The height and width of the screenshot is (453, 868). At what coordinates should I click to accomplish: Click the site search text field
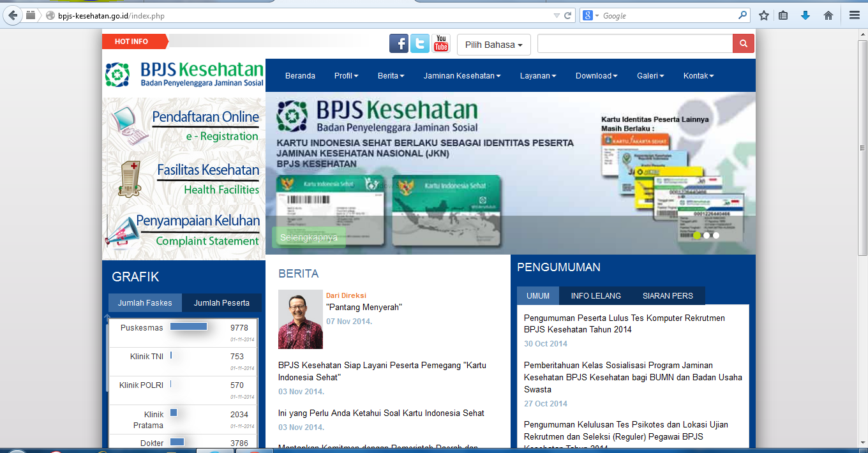pos(635,43)
